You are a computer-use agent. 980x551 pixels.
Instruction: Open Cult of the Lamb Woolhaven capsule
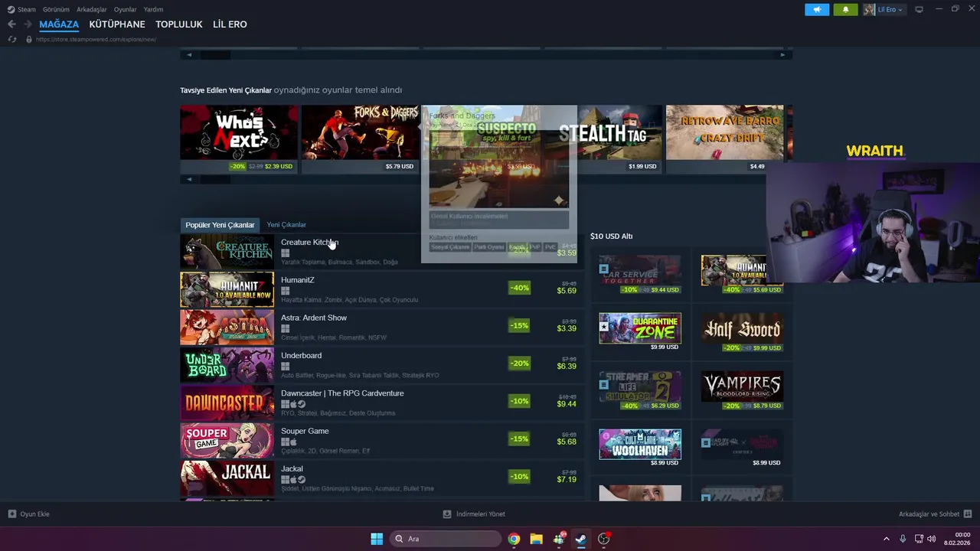(640, 448)
